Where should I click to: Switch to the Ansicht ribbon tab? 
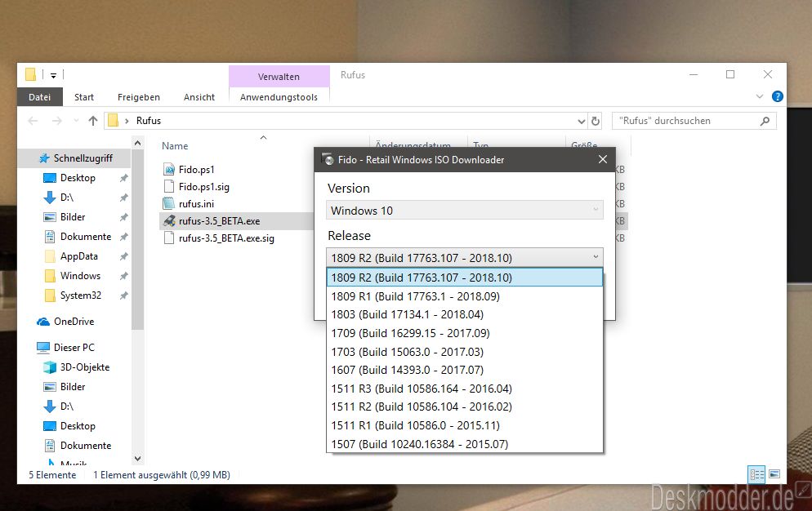coord(199,97)
